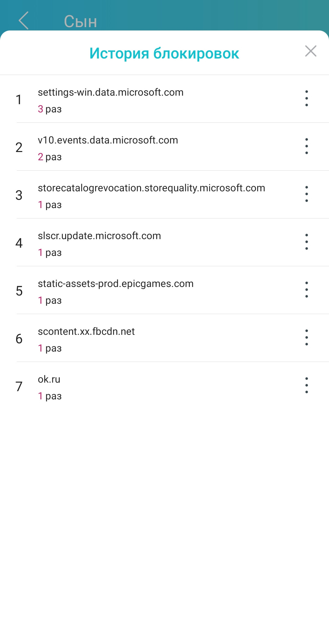Close the История блокировок panel
329x644 pixels.
[x=310, y=51]
